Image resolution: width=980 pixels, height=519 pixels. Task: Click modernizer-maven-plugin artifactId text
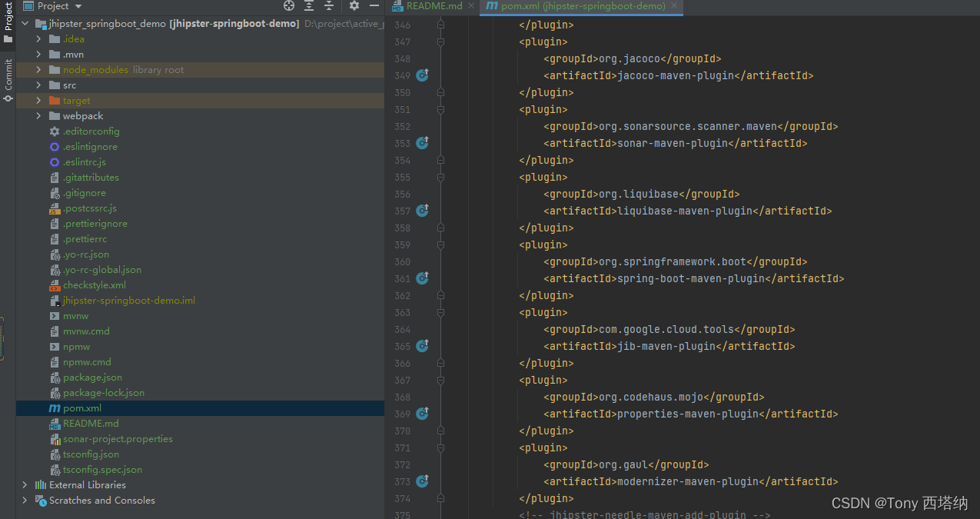(x=689, y=481)
